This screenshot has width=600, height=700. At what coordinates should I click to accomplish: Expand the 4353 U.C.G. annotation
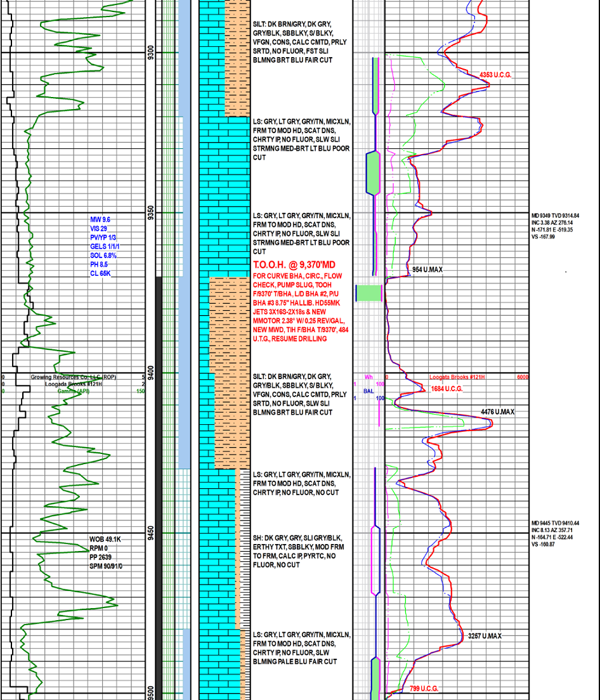[496, 74]
